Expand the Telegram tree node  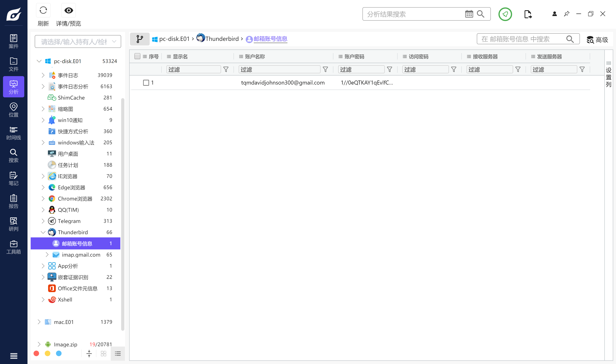point(43,221)
